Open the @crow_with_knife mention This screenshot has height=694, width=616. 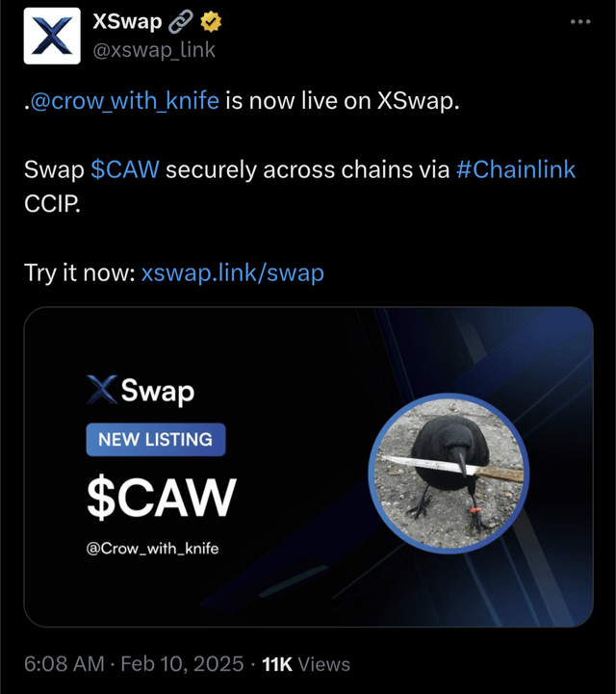125,101
